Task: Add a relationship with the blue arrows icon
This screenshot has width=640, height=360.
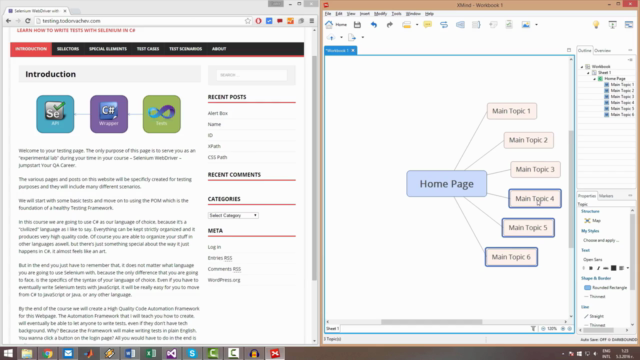Action: (444, 24)
